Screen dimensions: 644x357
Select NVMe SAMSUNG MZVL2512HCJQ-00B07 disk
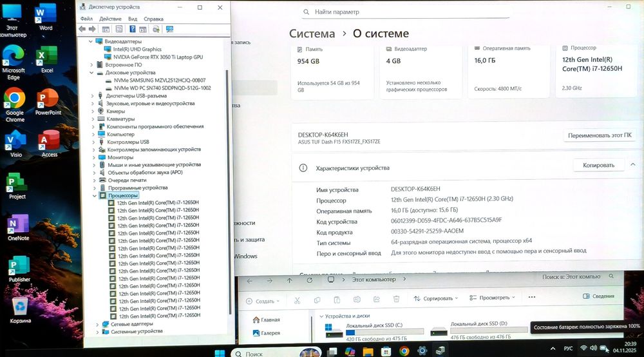coord(160,81)
